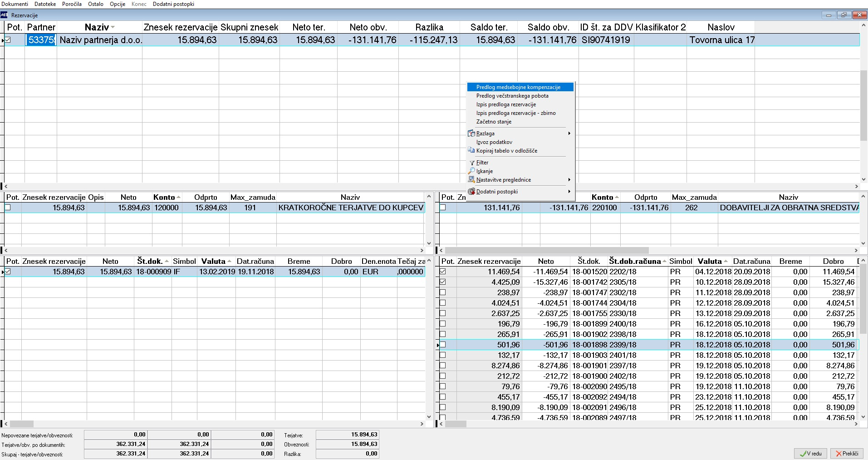
Task: Select supplier invoice 2399/18 cell
Action: point(638,345)
